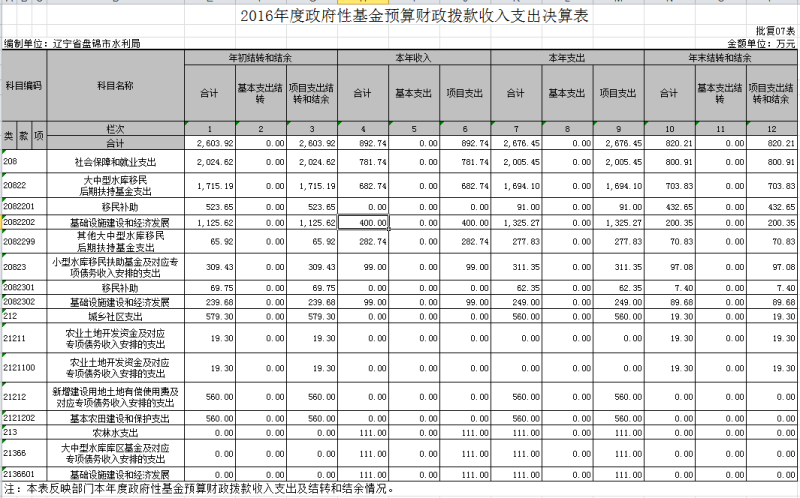Click the 年初结转和结余 group header

pos(261,58)
